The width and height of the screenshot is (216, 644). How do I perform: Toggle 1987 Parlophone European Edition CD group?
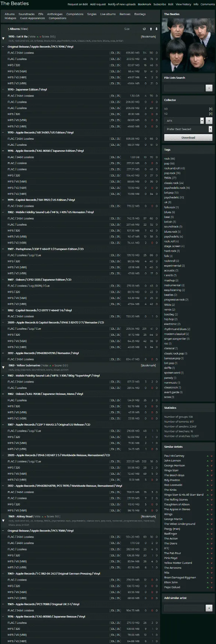pos(3,249)
